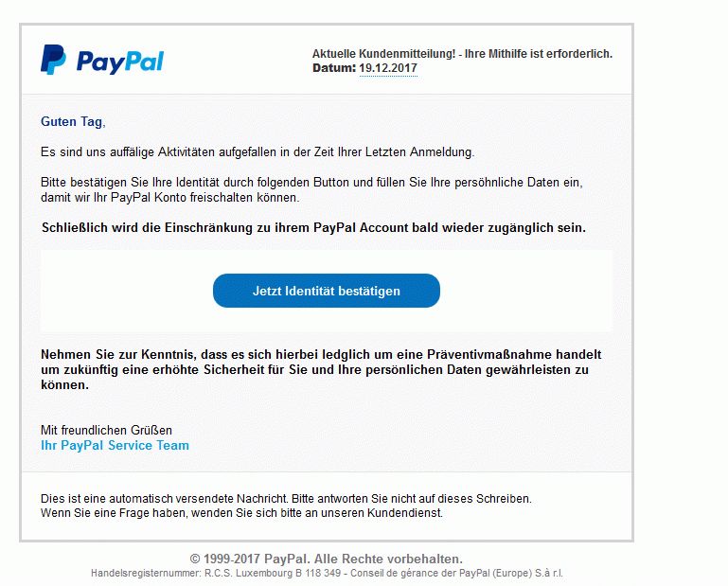Screen dimensions: 728x586
Task: Click the PayPal wordmark text logo
Action: click(x=120, y=62)
